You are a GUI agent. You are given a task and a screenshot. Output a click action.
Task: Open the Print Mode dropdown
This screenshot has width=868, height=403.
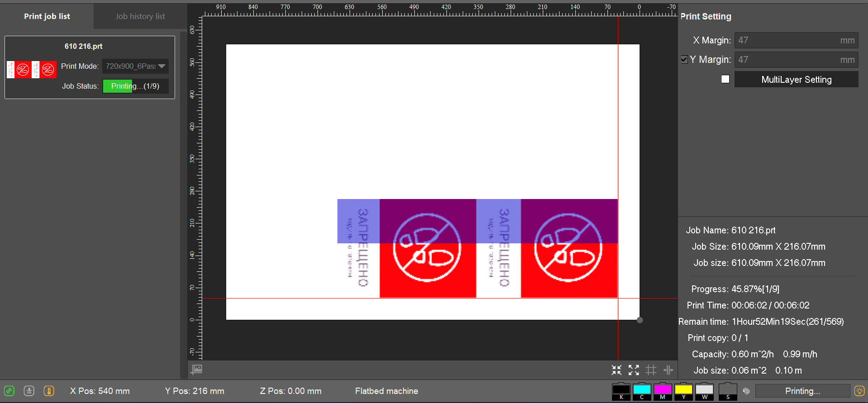pyautogui.click(x=135, y=66)
